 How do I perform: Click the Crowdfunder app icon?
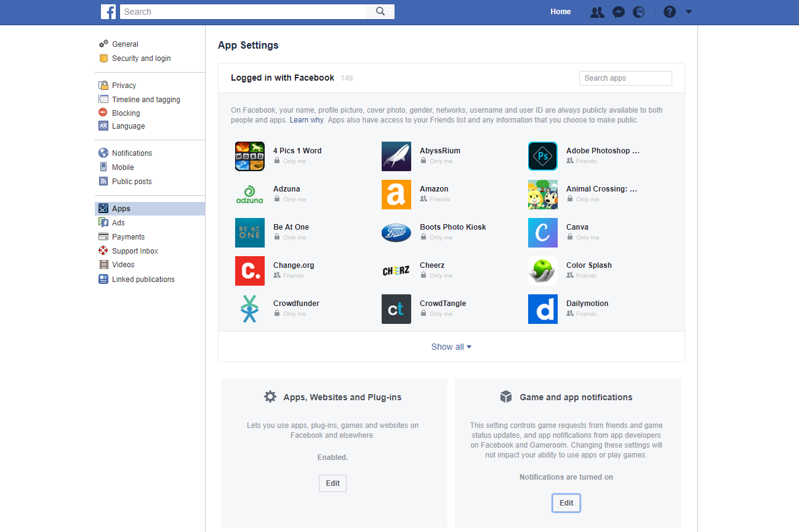coord(250,309)
